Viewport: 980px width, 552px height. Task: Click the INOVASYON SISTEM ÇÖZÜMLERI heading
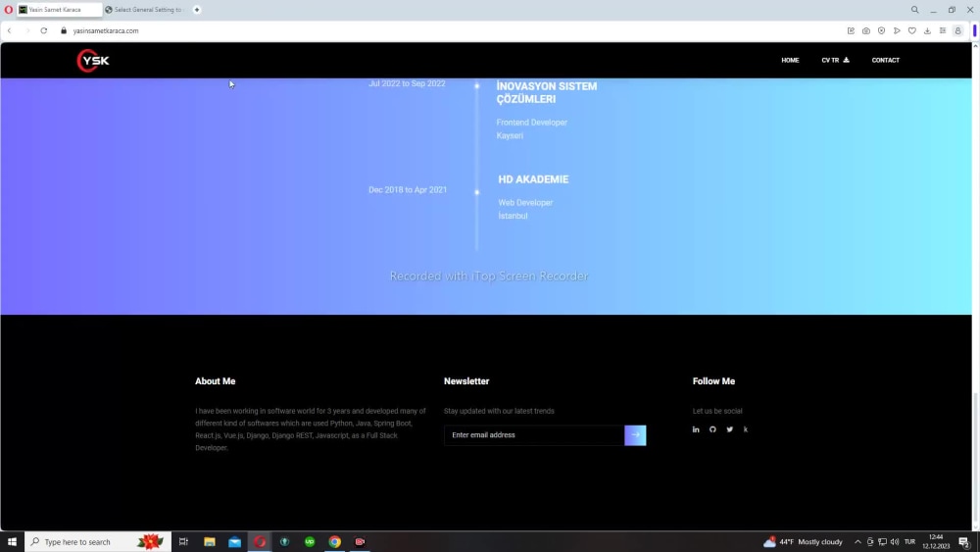[x=546, y=92]
